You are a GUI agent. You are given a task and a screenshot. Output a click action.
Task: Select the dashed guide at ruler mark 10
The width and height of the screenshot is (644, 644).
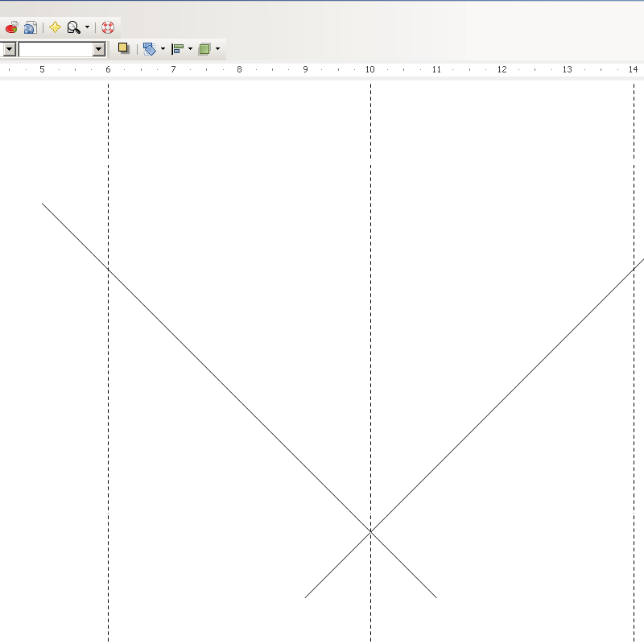[x=370, y=242]
